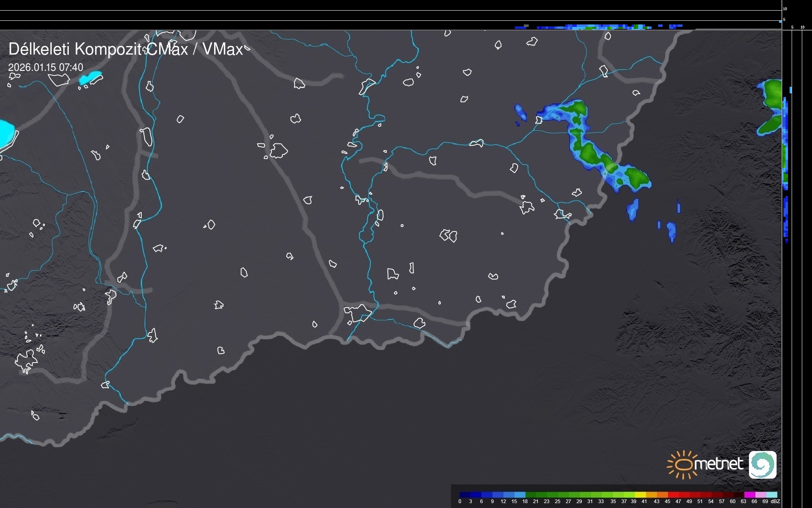Image resolution: width=812 pixels, height=508 pixels.
Task: Click the dark navy 0 dBZ swatch
Action: [465, 495]
